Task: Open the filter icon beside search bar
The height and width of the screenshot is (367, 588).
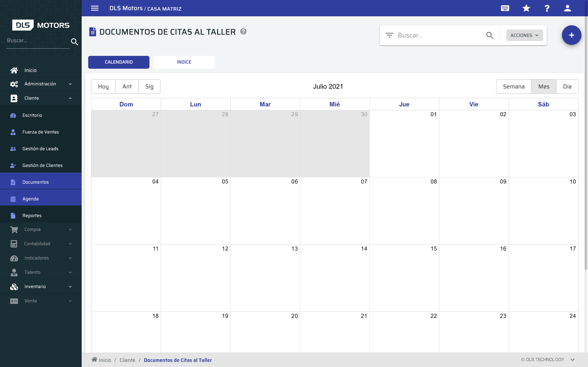Action: 390,35
